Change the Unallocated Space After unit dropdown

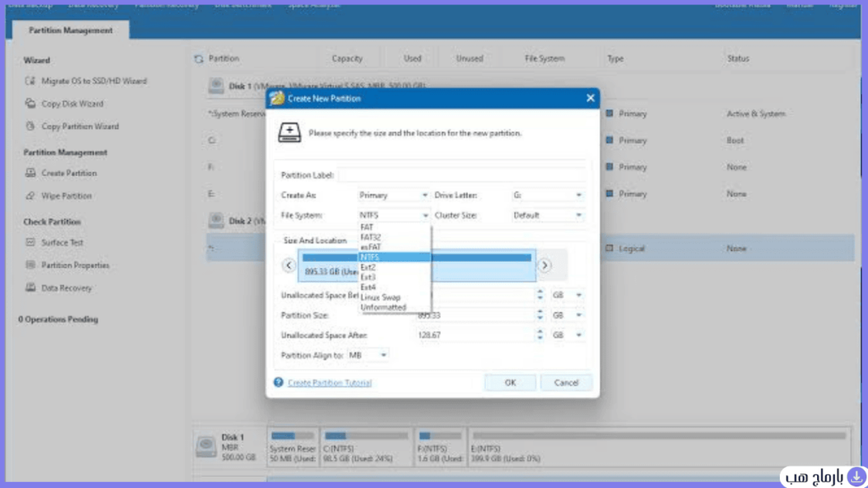[567, 335]
